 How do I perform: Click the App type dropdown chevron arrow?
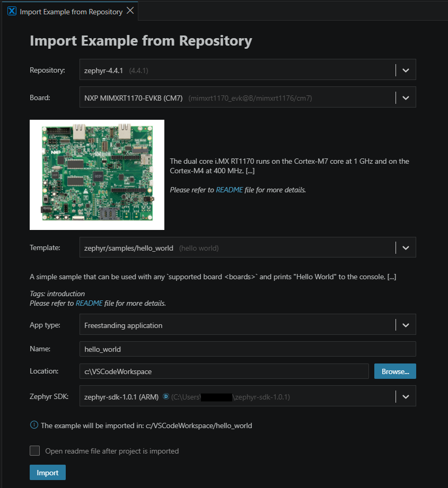[x=406, y=325]
